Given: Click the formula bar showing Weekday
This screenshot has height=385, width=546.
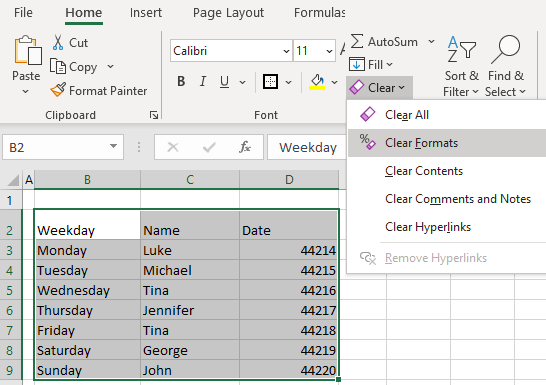Looking at the screenshot, I should [307, 147].
